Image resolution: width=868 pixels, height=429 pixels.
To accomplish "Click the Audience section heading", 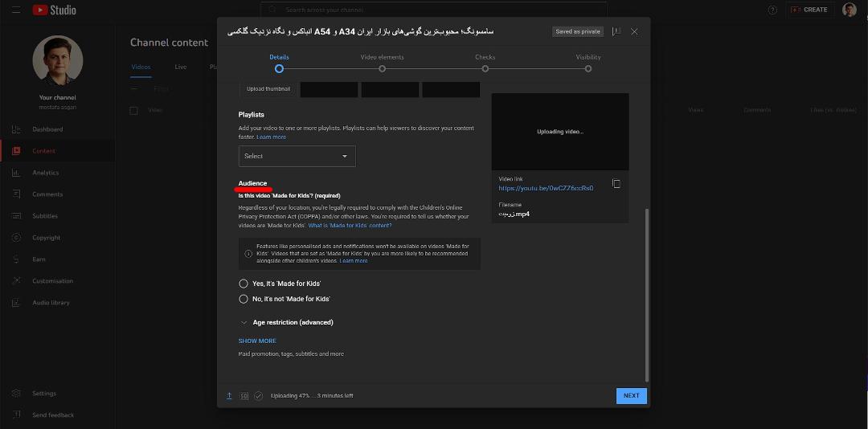I will click(x=252, y=183).
